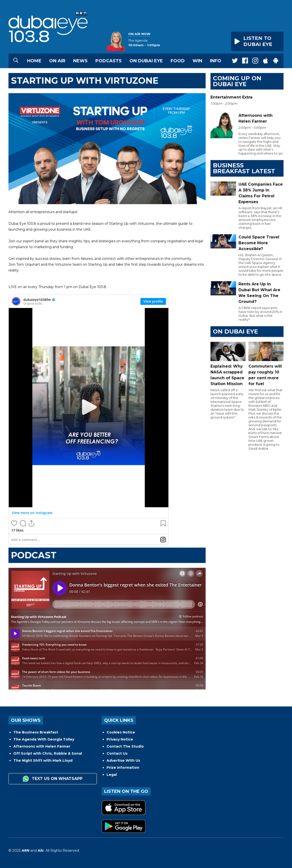Viewport: 292px width, 868px height.
Task: Open Privacy Notice link
Action: [120, 739]
